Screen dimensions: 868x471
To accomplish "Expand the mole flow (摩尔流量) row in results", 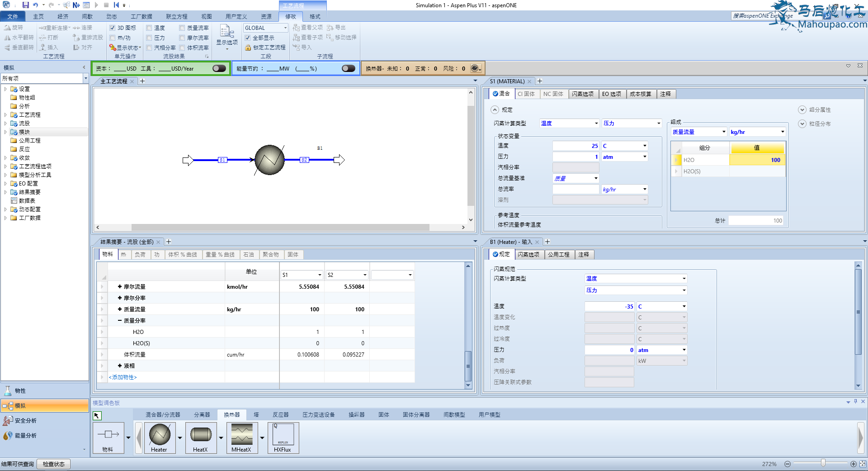I will pos(120,286).
